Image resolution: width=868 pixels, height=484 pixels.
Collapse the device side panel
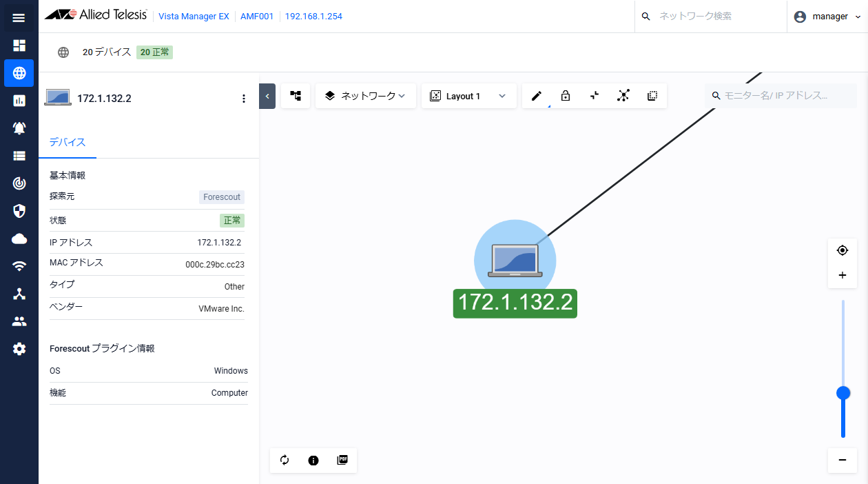tap(267, 96)
